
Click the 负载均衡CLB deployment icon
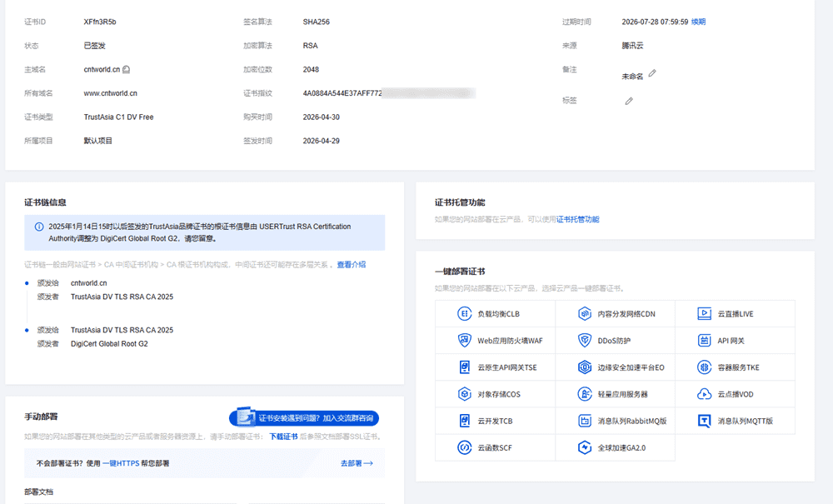[464, 314]
